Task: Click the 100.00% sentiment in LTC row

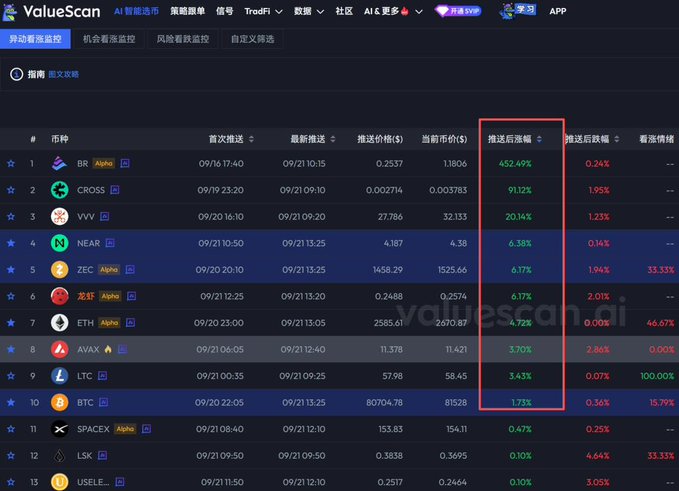Action: pos(657,376)
